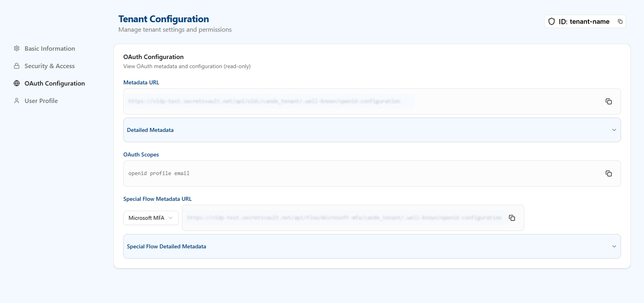The width and height of the screenshot is (644, 303).
Task: Open the Security & Access section
Action: pos(50,66)
